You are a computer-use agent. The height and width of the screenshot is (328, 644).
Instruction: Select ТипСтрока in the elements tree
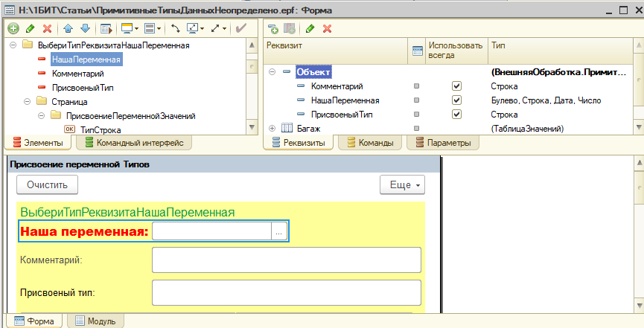click(101, 129)
